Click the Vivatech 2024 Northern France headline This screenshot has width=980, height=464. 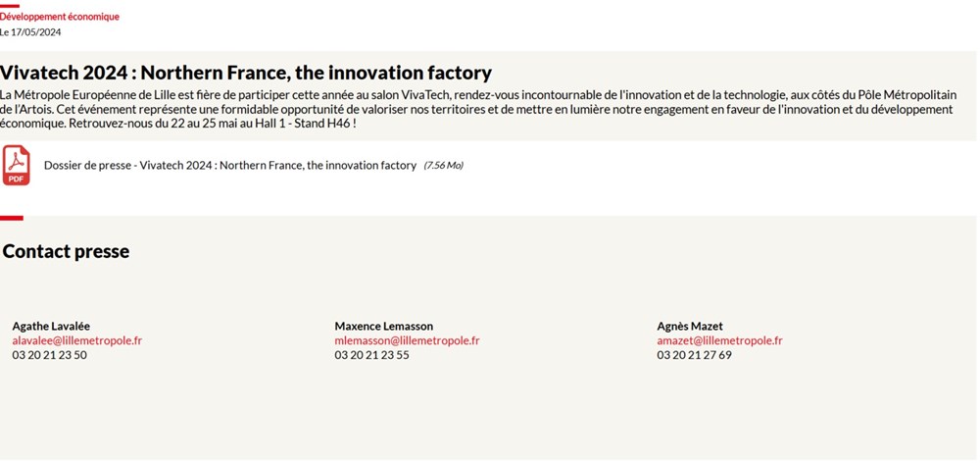coord(246,73)
